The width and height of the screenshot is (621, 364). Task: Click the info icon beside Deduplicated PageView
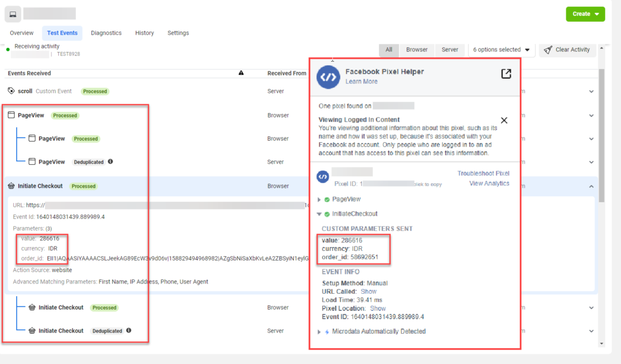click(110, 162)
